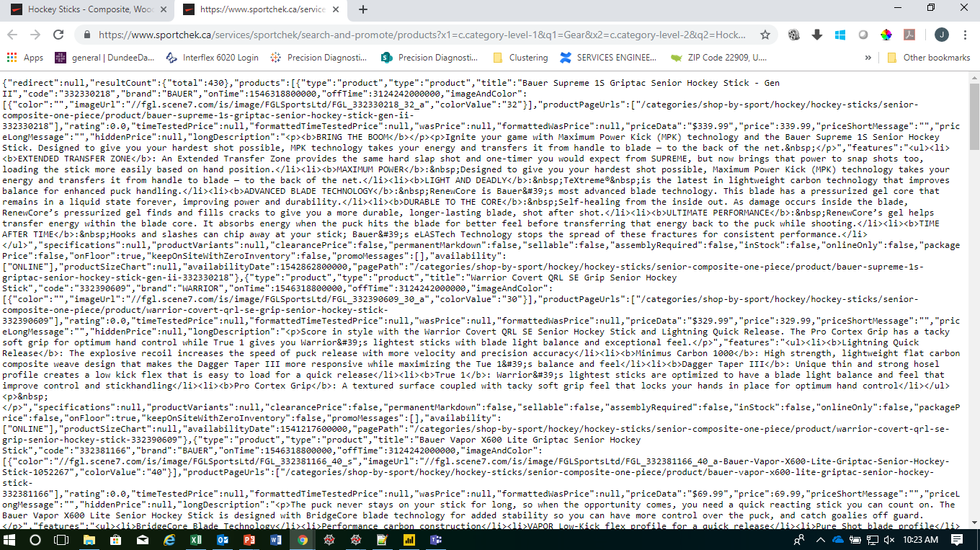Screen dimensions: 980x550
Task: Close the sportchek.ca services tab
Action: 337,9
